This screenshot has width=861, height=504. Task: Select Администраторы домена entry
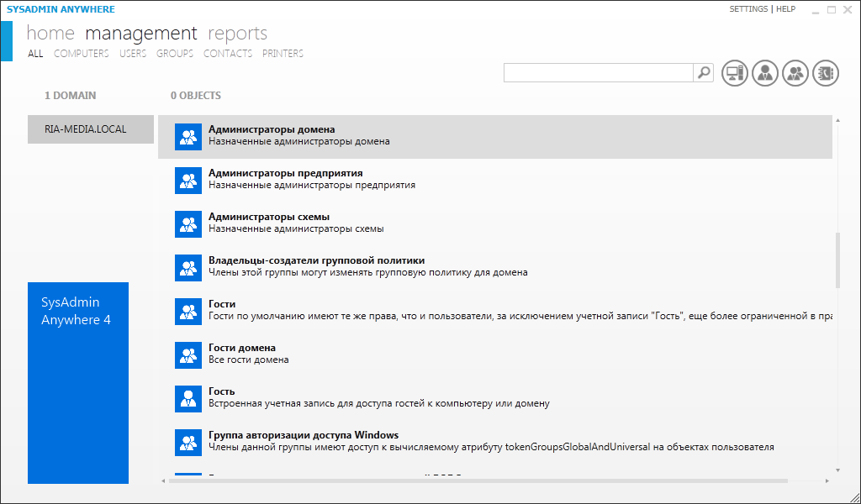click(x=494, y=137)
